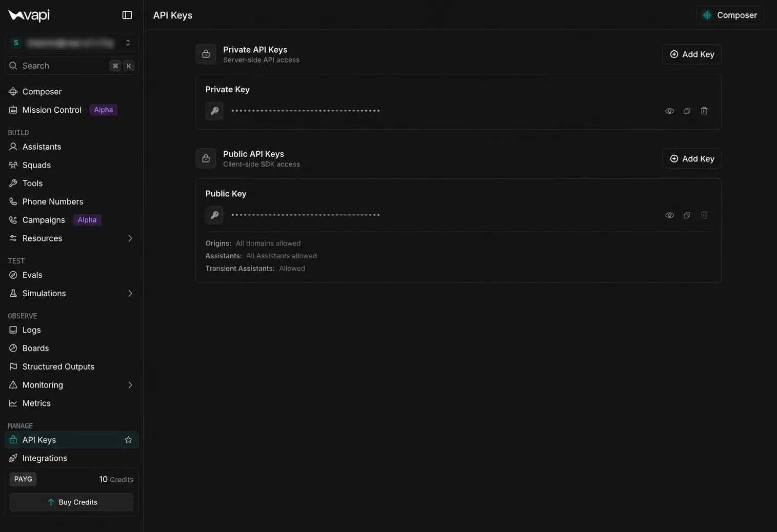The width and height of the screenshot is (777, 532).
Task: Open the Assistants page
Action: click(x=72, y=147)
